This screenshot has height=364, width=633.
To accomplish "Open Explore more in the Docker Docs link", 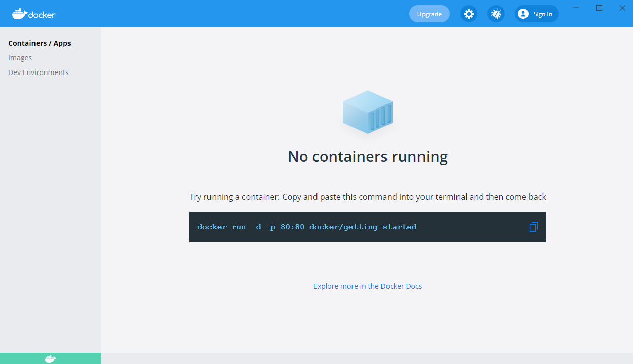I will [368, 286].
